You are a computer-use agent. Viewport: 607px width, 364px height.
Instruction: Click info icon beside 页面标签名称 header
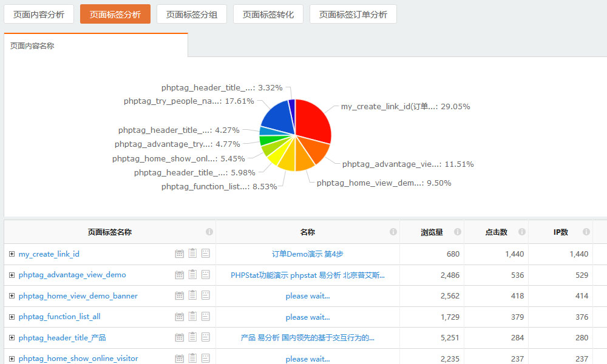click(x=209, y=232)
